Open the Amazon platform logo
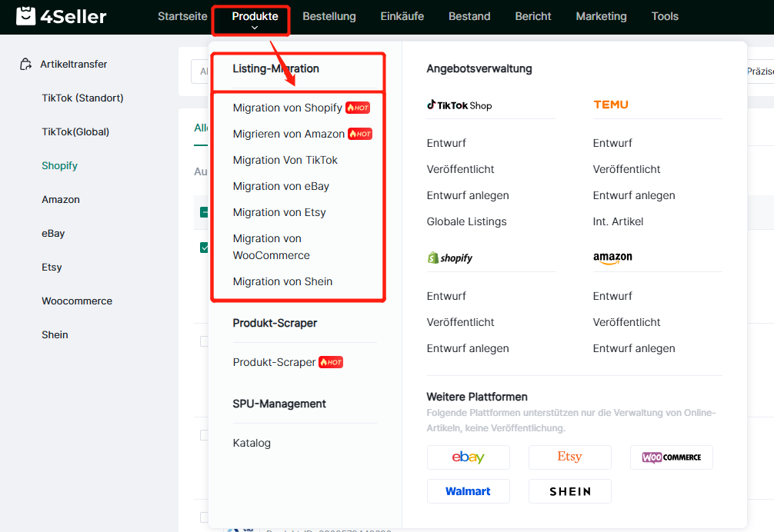This screenshot has height=532, width=774. [612, 258]
